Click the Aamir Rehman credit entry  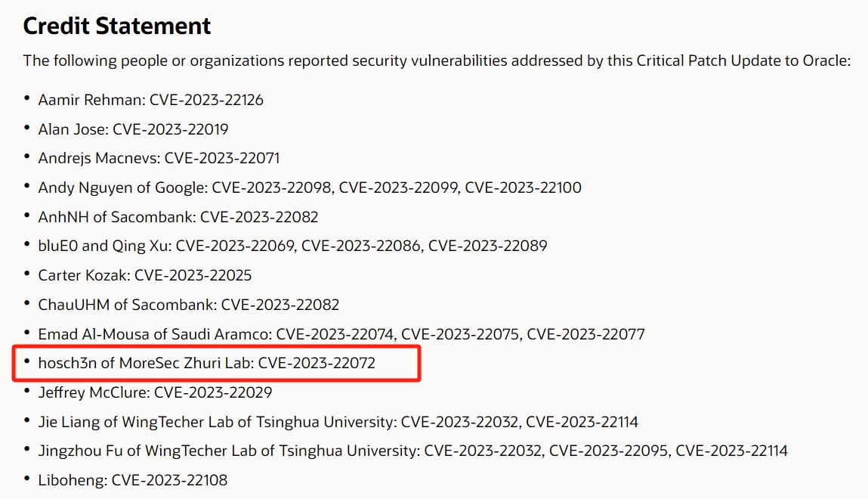[x=150, y=100]
